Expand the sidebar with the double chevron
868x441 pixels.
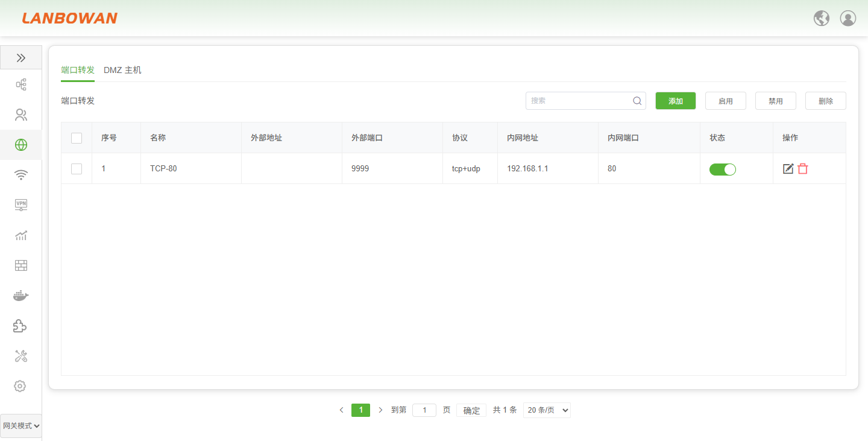(21, 58)
